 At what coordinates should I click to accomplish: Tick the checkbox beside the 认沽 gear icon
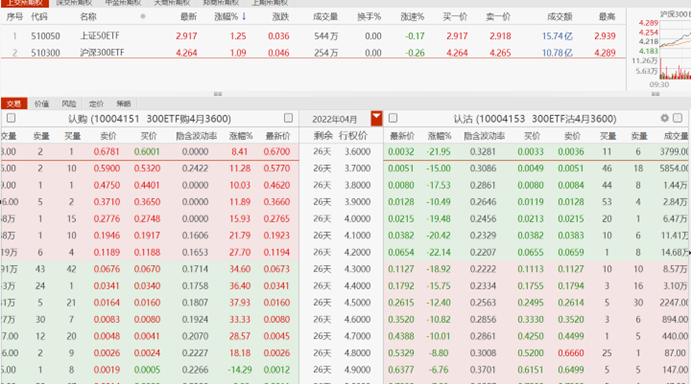(x=678, y=118)
